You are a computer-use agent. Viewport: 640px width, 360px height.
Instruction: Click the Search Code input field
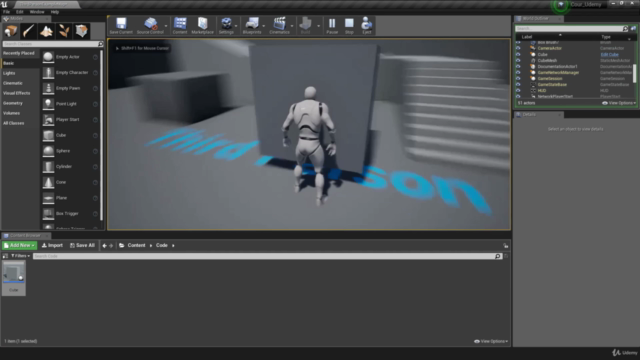[267, 256]
